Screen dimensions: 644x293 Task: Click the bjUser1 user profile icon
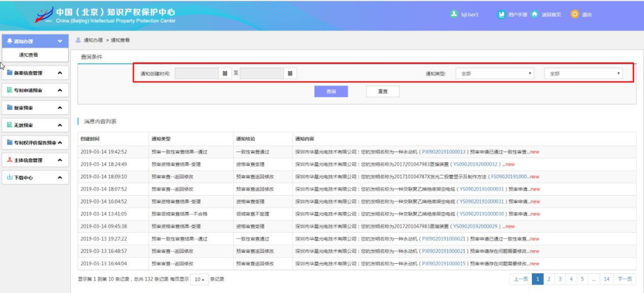[454, 14]
